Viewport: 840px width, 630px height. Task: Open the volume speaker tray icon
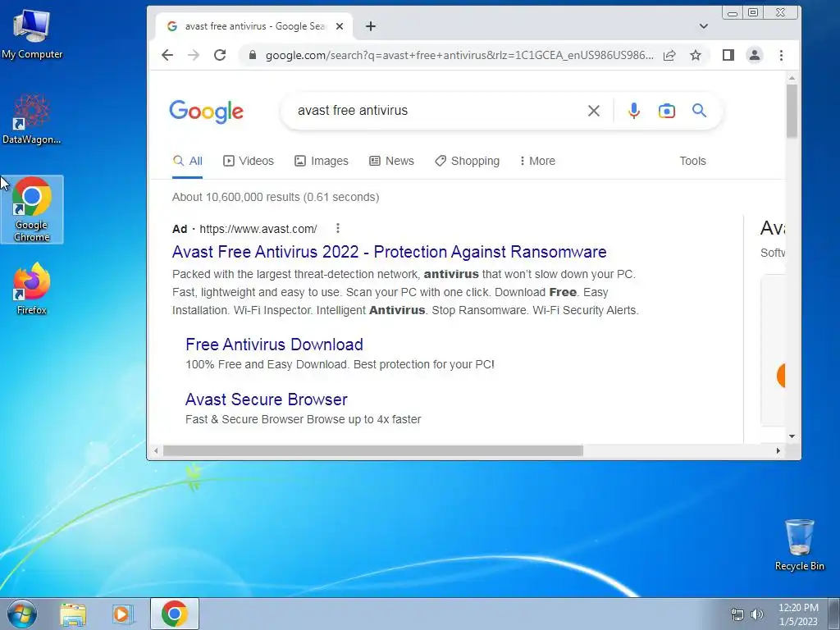point(756,614)
